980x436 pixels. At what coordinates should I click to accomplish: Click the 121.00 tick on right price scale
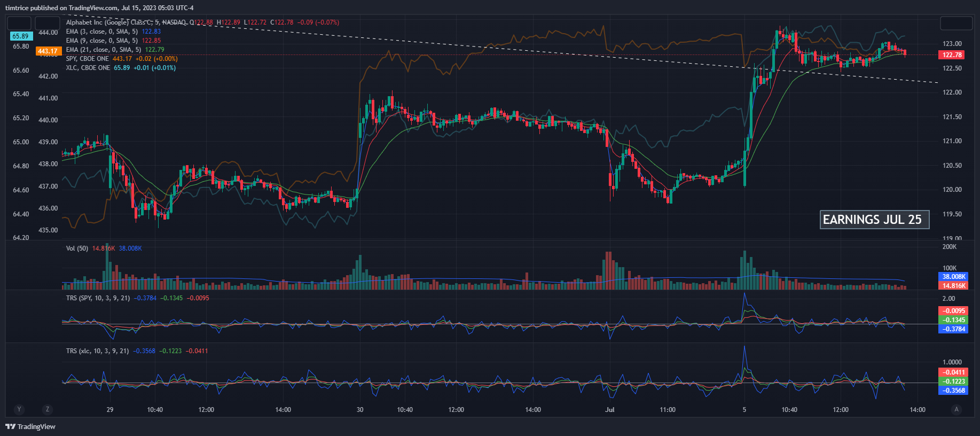tap(952, 141)
